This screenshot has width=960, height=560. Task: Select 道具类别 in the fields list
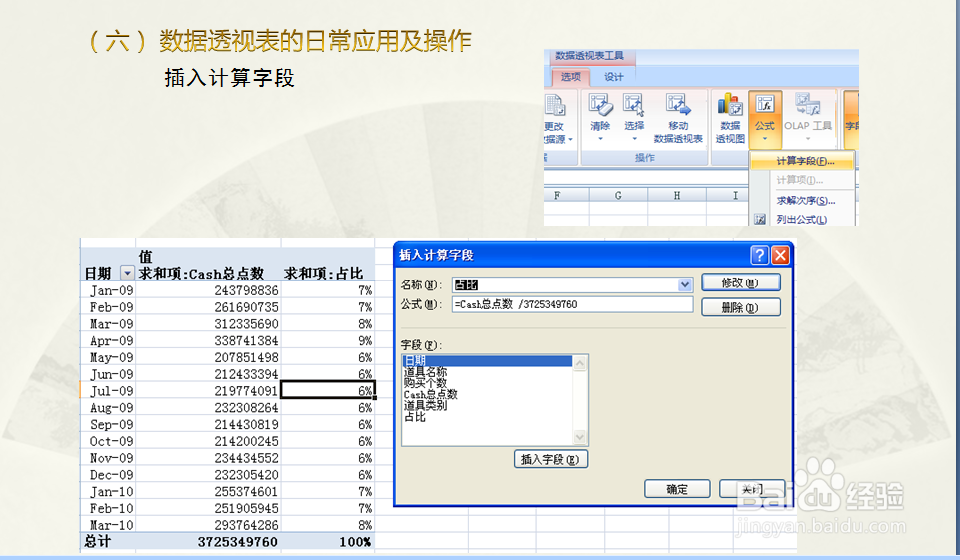tap(425, 405)
